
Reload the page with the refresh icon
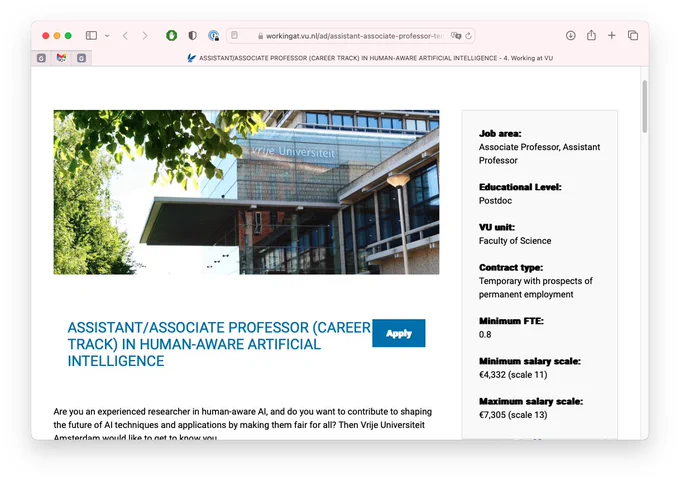coord(468,36)
